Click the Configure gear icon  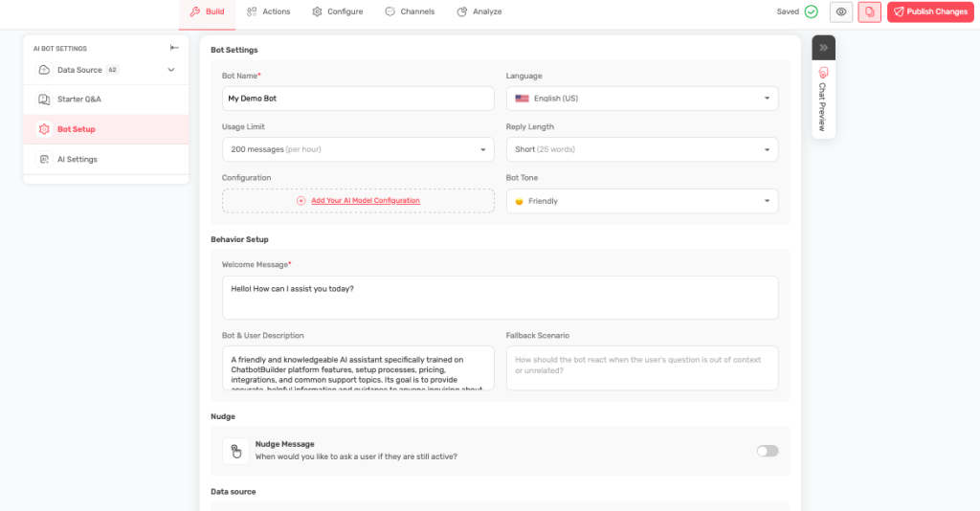coord(317,11)
